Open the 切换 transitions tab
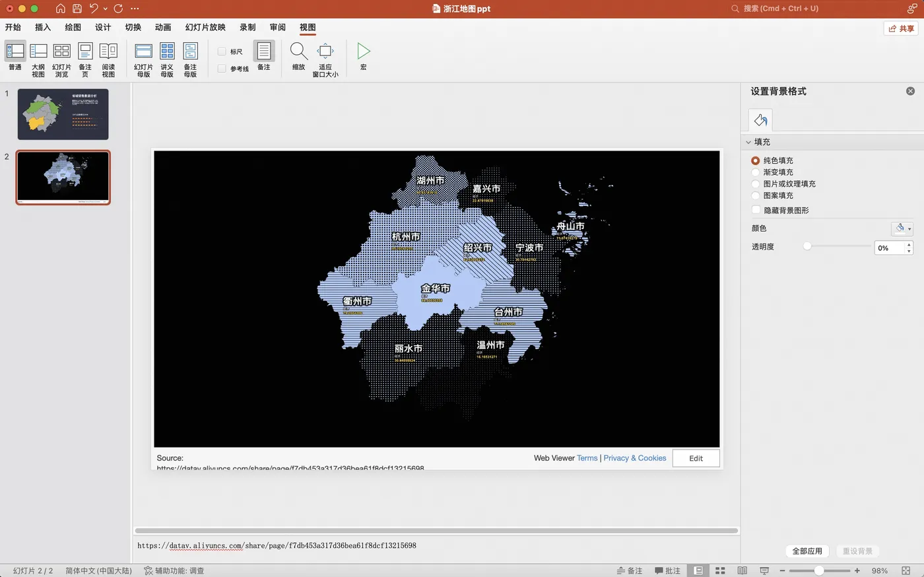 pos(133,27)
